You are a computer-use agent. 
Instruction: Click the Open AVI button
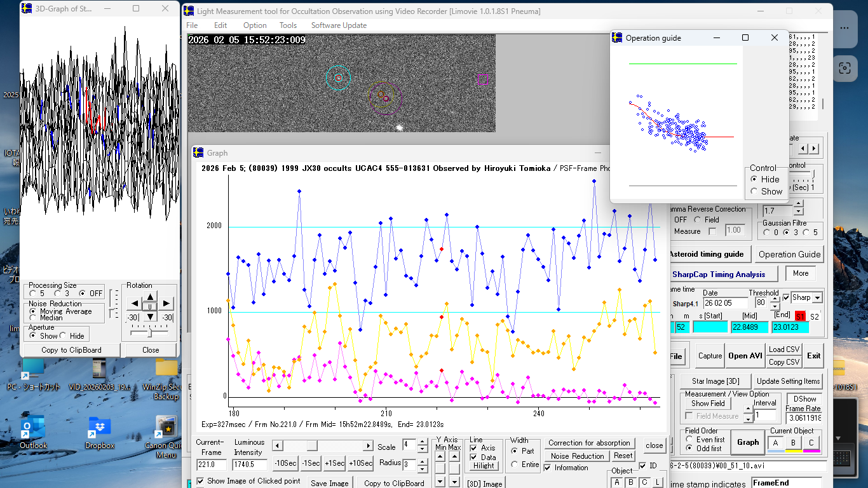point(745,356)
